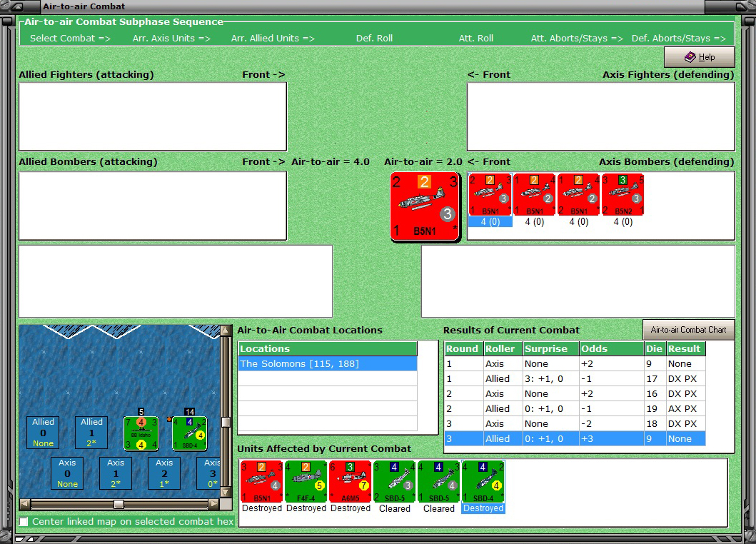Click the SBD-4 counter on the map

tap(189, 433)
